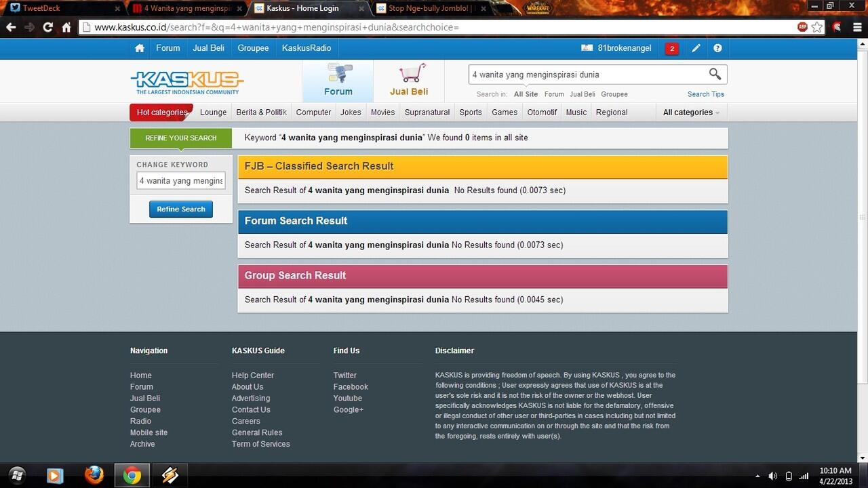
Task: Open the Winamp taskbar icon
Action: [x=170, y=475]
